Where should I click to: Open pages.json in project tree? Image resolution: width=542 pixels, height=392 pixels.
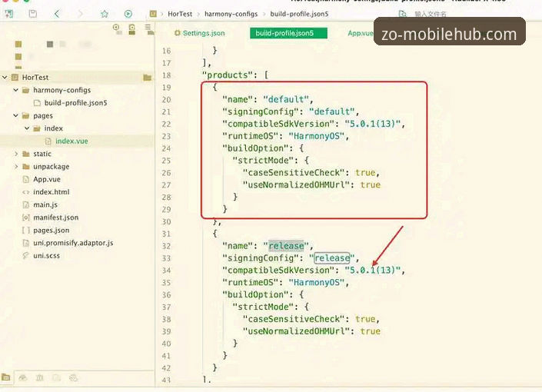[x=52, y=231]
